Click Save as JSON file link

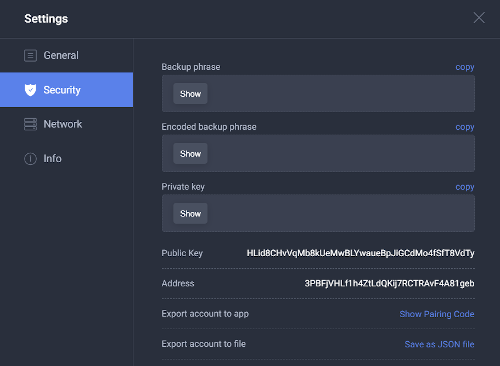[x=439, y=344]
